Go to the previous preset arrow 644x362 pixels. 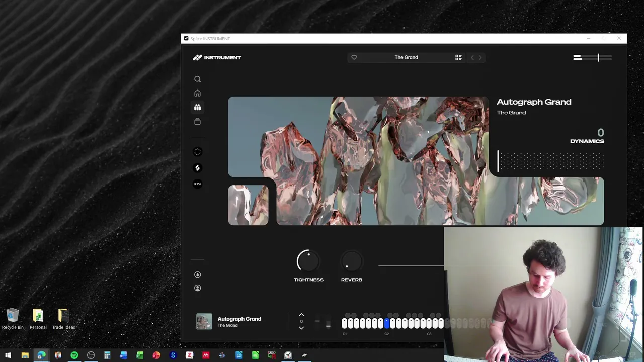tap(472, 57)
